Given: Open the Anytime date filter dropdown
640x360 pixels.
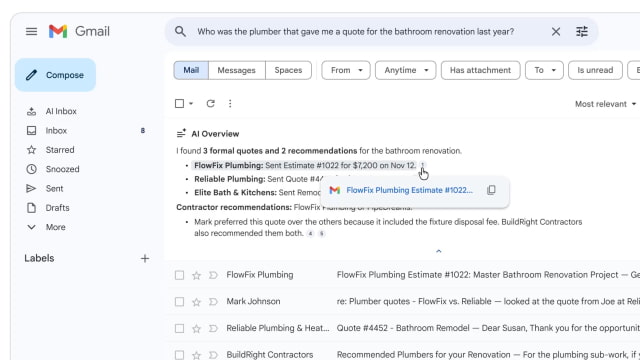Looking at the screenshot, I should (406, 70).
